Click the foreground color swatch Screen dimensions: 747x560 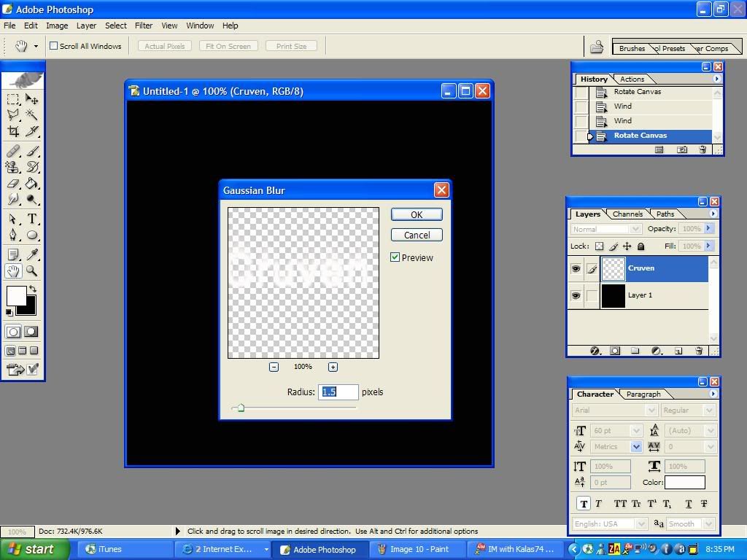(16, 296)
